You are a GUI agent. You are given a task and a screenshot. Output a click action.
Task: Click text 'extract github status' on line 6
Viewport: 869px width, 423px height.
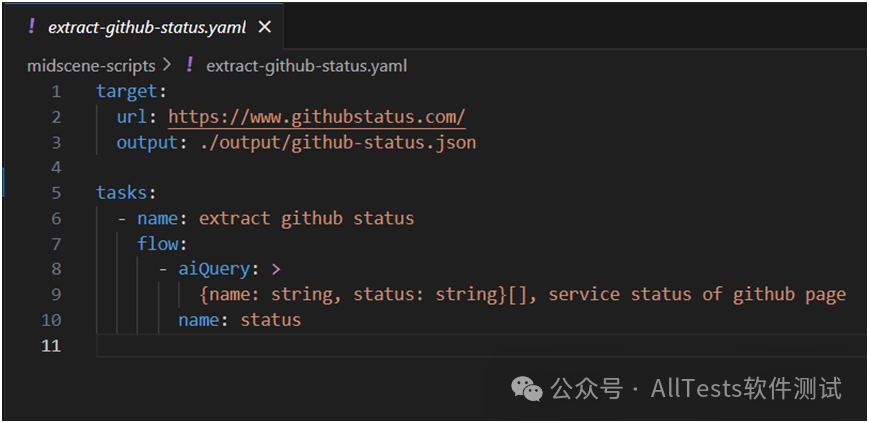coord(306,218)
